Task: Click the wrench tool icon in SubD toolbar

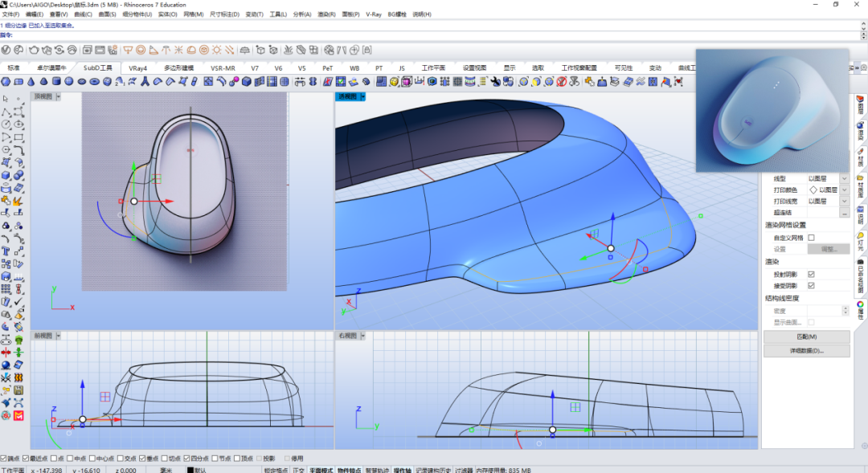Action: [x=495, y=81]
